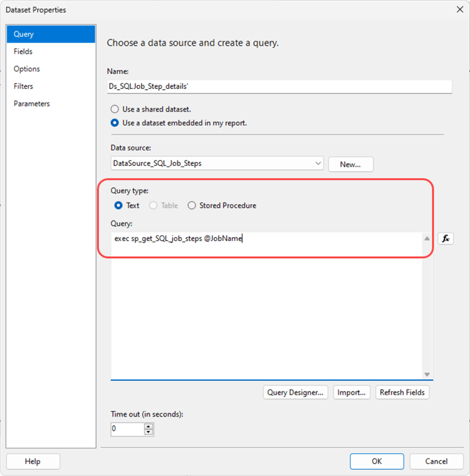Go to the Filters page

(23, 86)
